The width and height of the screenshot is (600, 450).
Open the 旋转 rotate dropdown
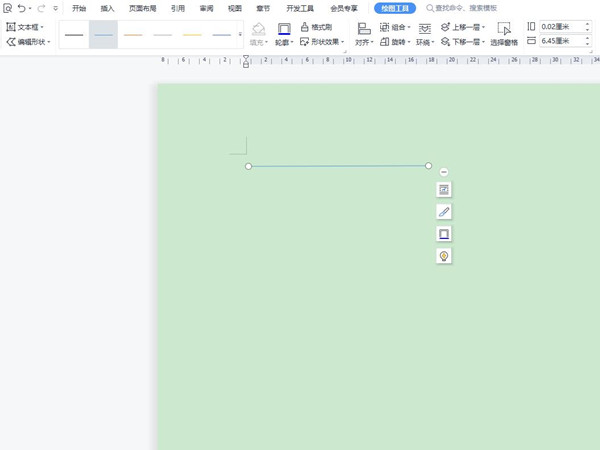395,42
